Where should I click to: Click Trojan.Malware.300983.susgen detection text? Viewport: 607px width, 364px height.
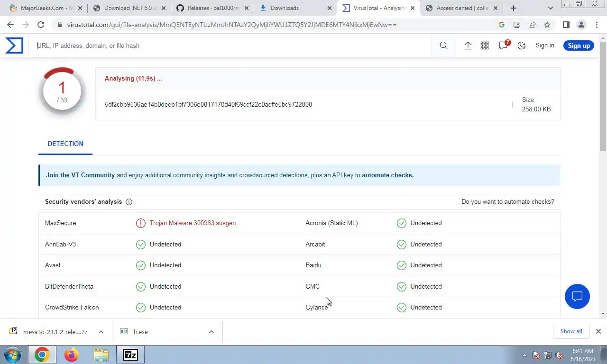[x=193, y=223]
